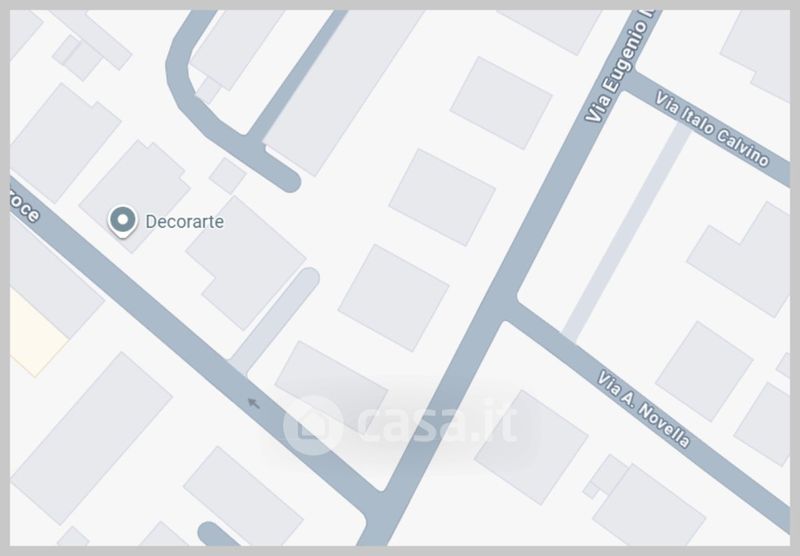Click the one-way direction arrow on the road
The width and height of the screenshot is (800, 556).
(x=254, y=404)
